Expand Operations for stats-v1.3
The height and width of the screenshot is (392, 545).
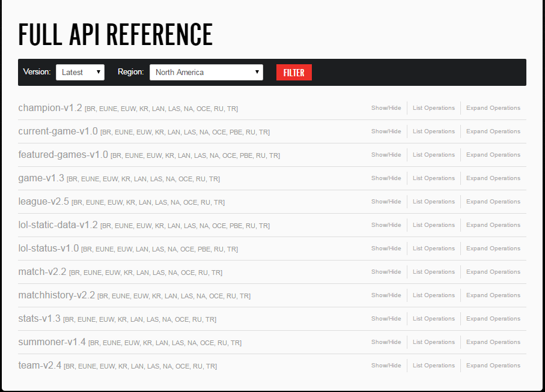pos(493,318)
